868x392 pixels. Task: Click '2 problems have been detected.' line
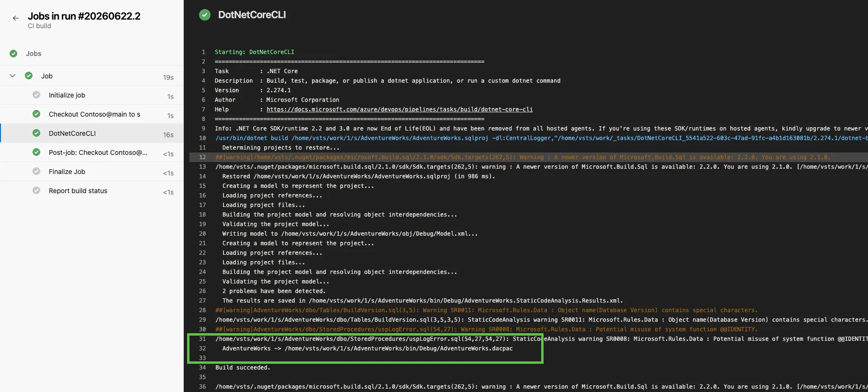click(x=274, y=291)
